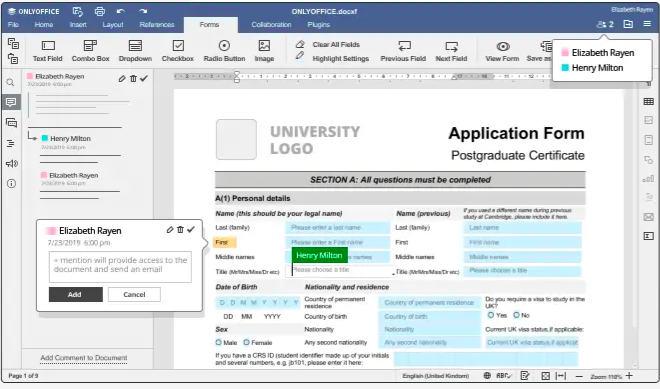
Task: Select the Male radio button
Action: [218, 342]
